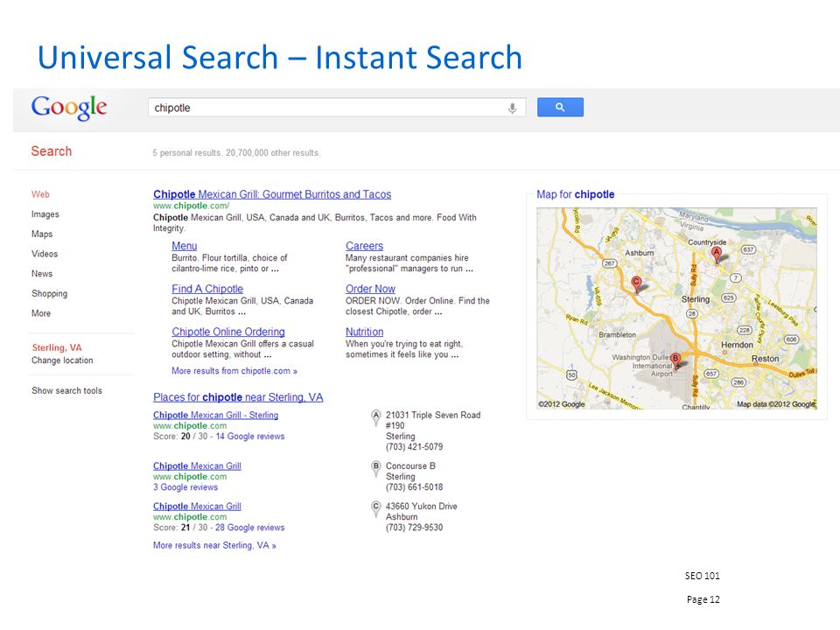
Task: Expand the More search categories
Action: [41, 313]
